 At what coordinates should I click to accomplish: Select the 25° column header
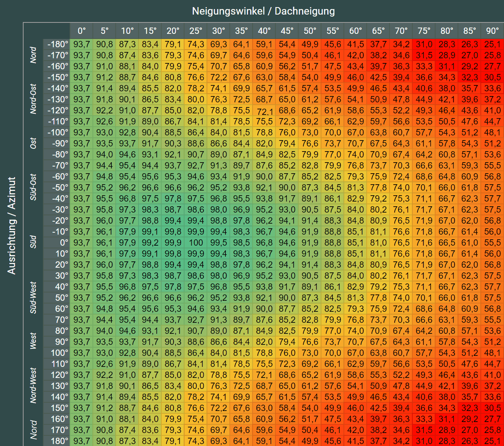pos(196,31)
